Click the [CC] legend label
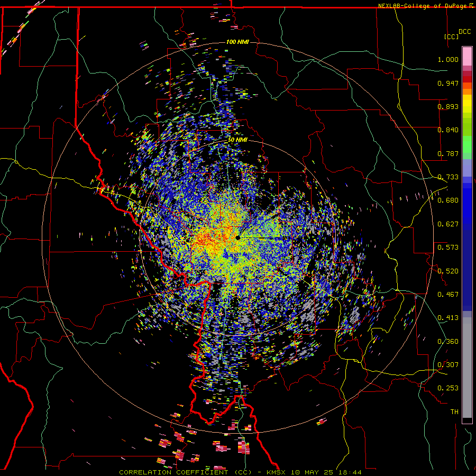Image resolution: width=476 pixels, height=476 pixels. pyautogui.click(x=451, y=36)
